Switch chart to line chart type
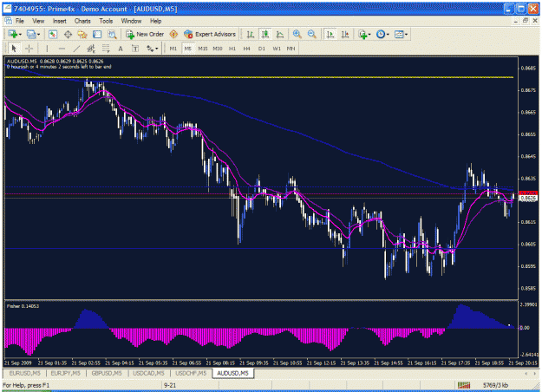This screenshot has width=542, height=392. (x=280, y=34)
